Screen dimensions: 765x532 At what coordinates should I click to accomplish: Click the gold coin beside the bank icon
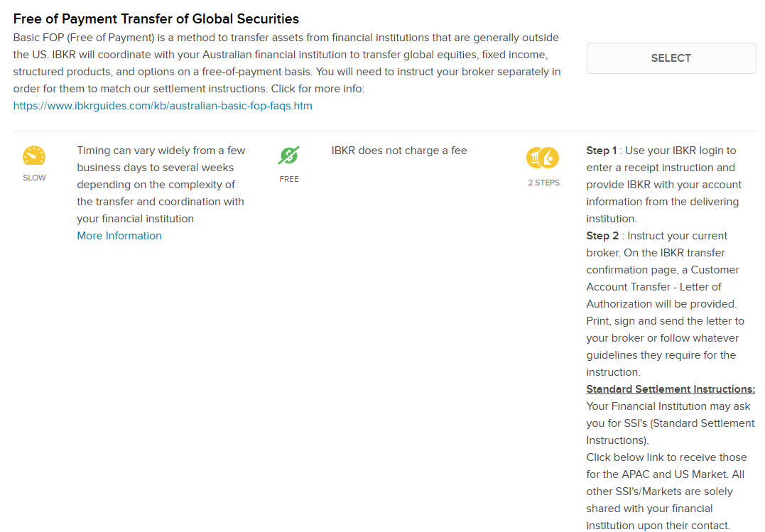[548, 158]
